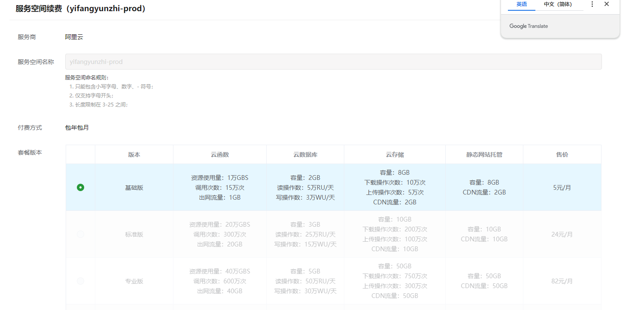Click 容量：5GB database text

click(x=305, y=271)
